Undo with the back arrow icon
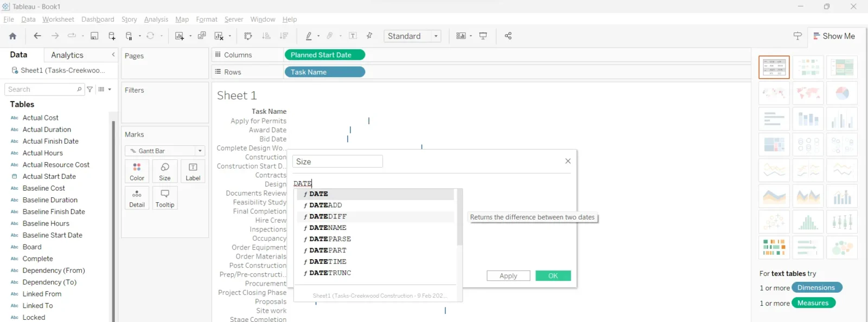 click(x=37, y=36)
